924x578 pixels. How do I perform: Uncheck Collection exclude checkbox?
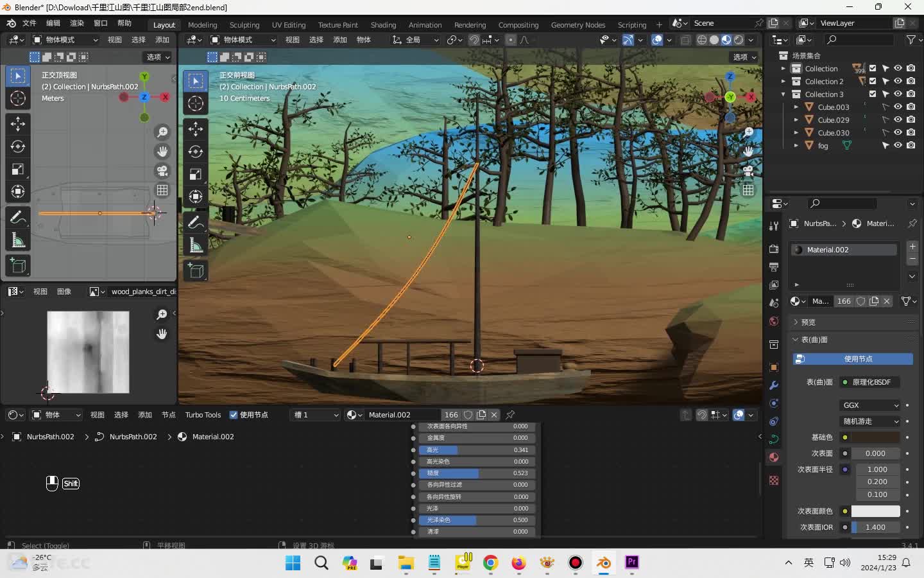(873, 69)
